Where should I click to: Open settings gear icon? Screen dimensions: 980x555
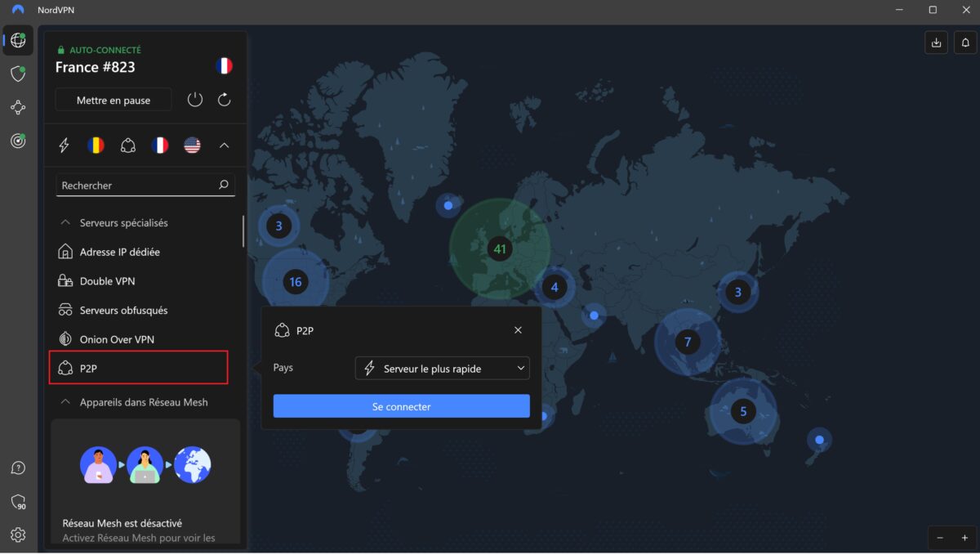(x=18, y=535)
